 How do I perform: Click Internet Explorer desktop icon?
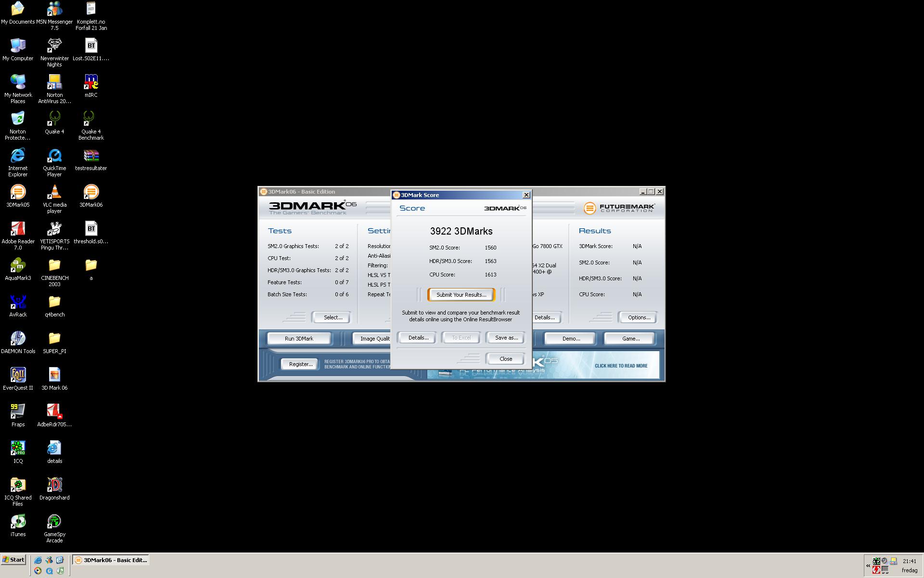pyautogui.click(x=18, y=162)
